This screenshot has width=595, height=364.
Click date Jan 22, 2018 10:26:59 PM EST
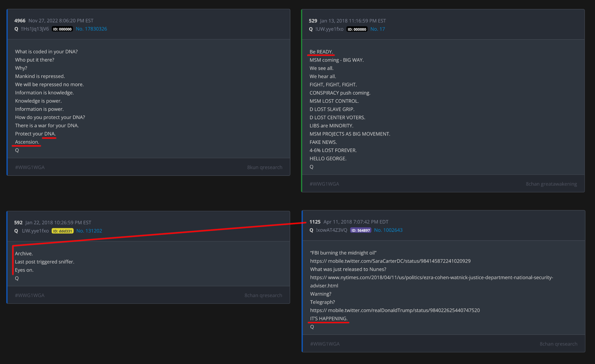pyautogui.click(x=58, y=223)
